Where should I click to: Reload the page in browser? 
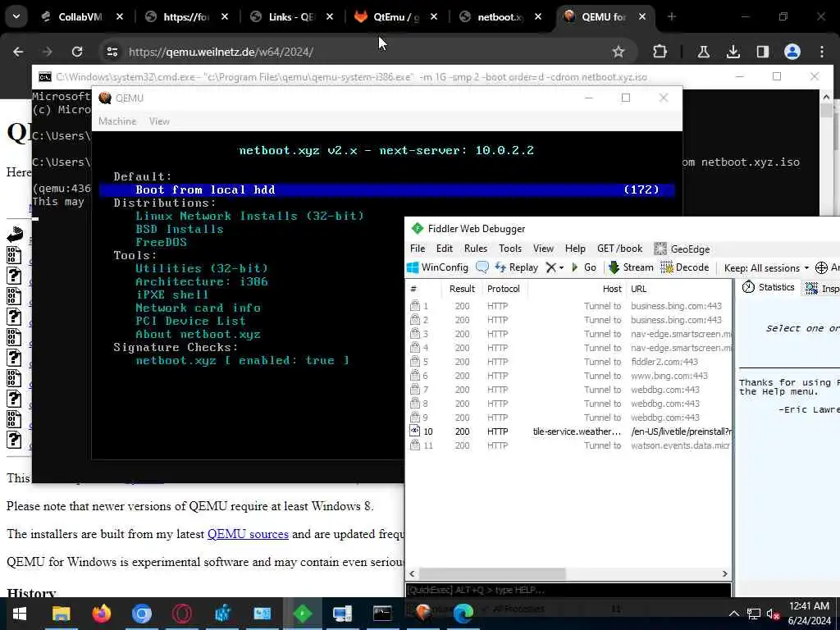tap(77, 52)
